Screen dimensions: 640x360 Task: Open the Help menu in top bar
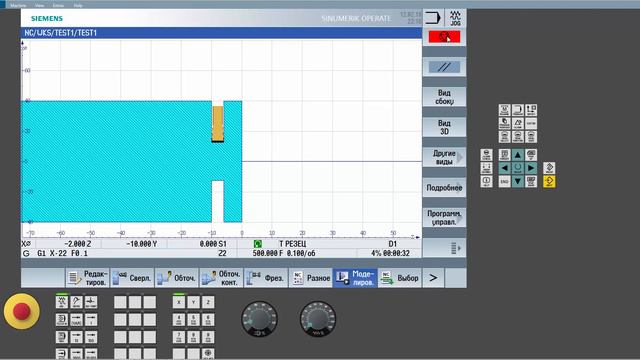point(78,5)
